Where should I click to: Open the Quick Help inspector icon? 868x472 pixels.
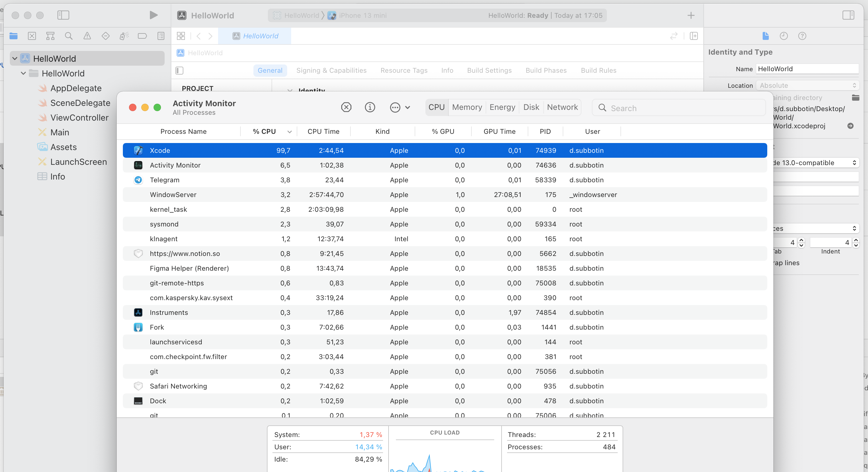click(x=802, y=36)
